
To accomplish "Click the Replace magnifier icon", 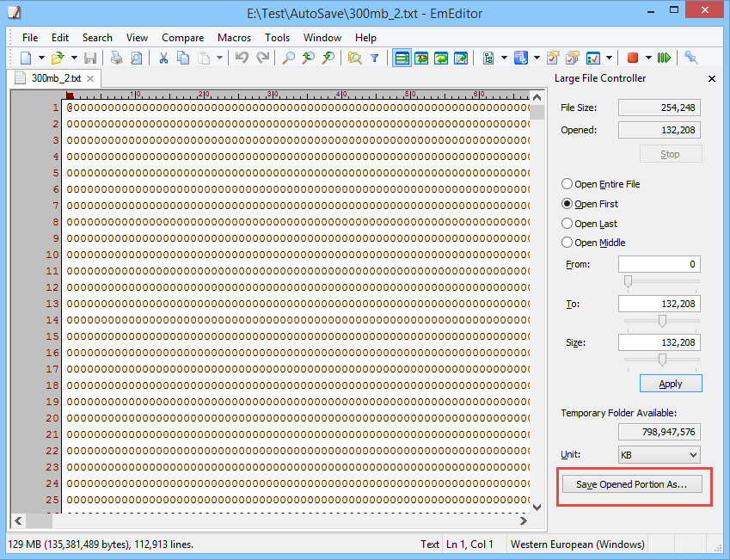I will (x=328, y=58).
